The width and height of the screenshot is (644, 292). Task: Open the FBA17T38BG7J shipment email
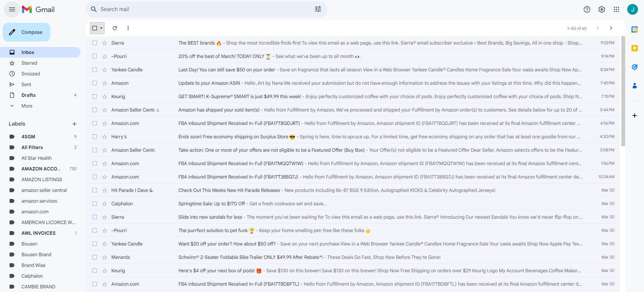353,177
